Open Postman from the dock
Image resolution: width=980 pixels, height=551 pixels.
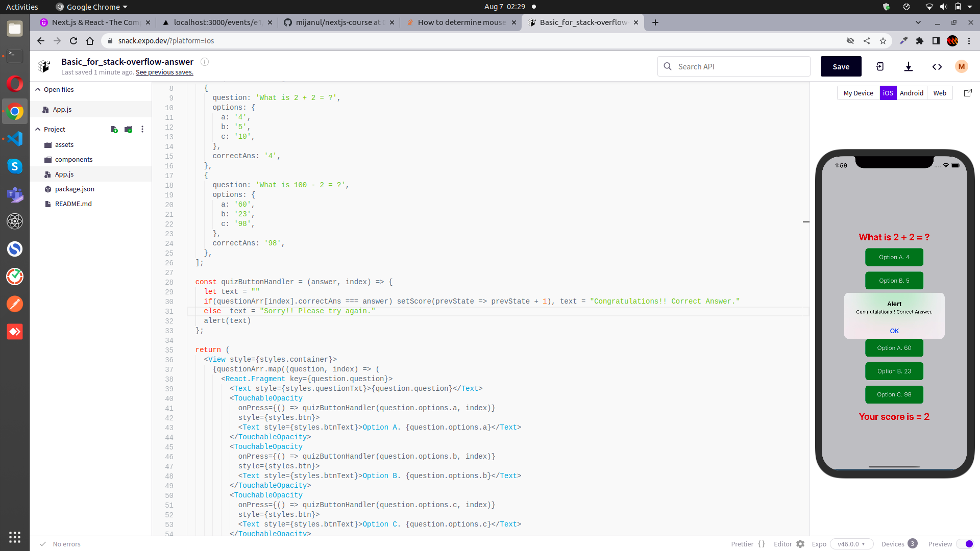coord(15,304)
